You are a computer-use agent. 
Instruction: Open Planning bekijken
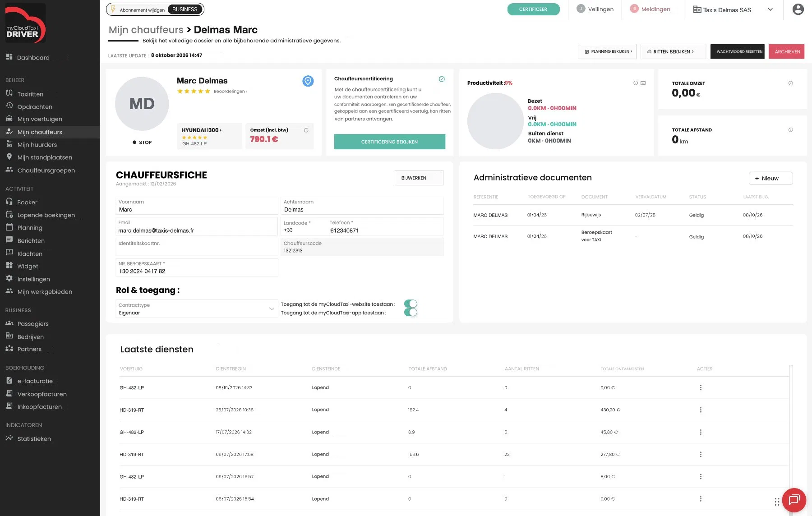point(607,51)
